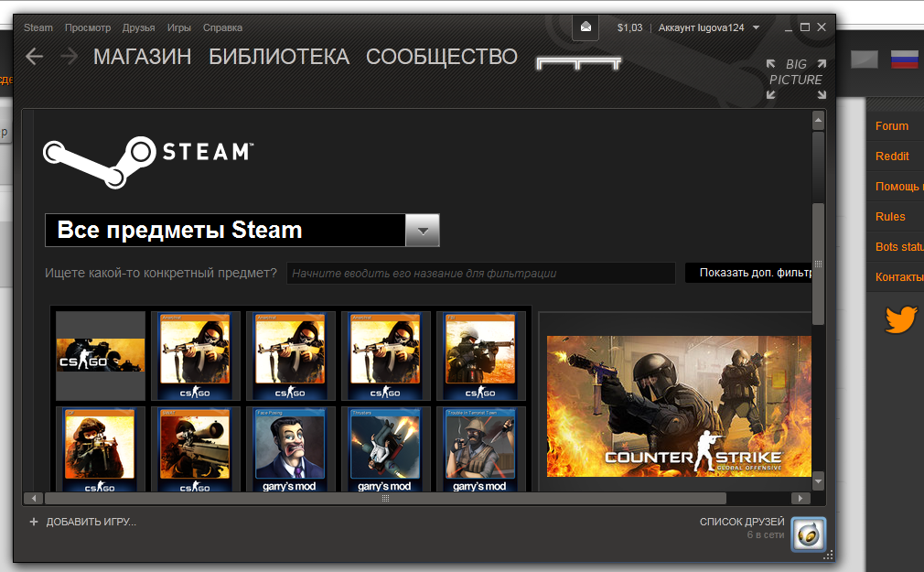924x572 pixels.
Task: Select the IDF CS:GO trading card
Action: click(x=101, y=449)
